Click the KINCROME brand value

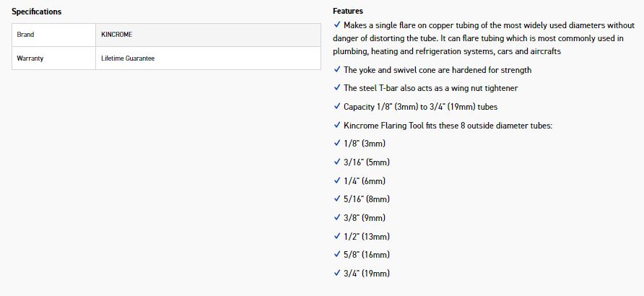click(x=116, y=35)
